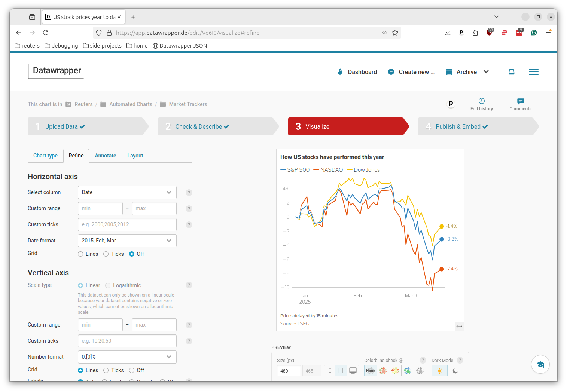Show help for Scale type
Screen dimensions: 567x392
click(189, 285)
